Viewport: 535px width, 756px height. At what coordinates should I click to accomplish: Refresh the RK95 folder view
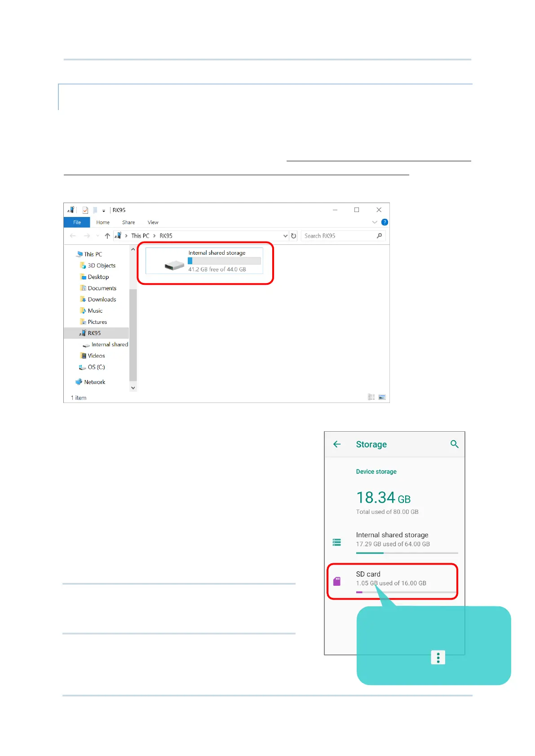click(294, 236)
